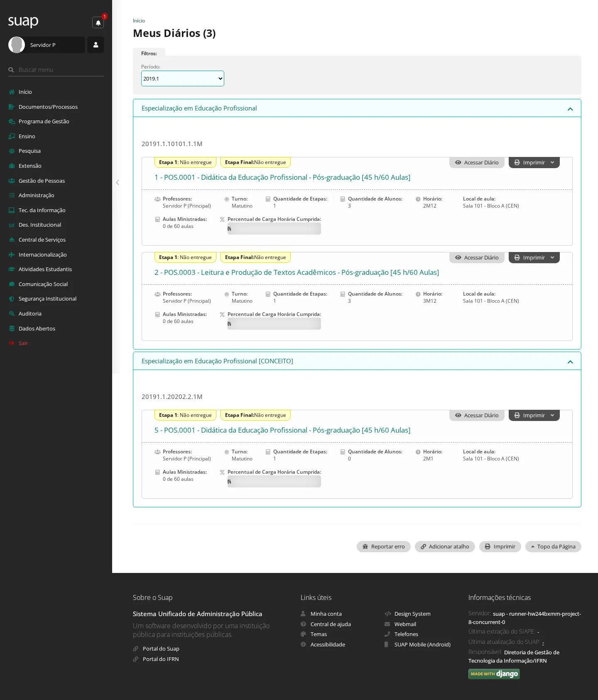Screen dimensions: 598x700
Task: Click the Administração list icon in sidebar
Action: click(x=12, y=195)
